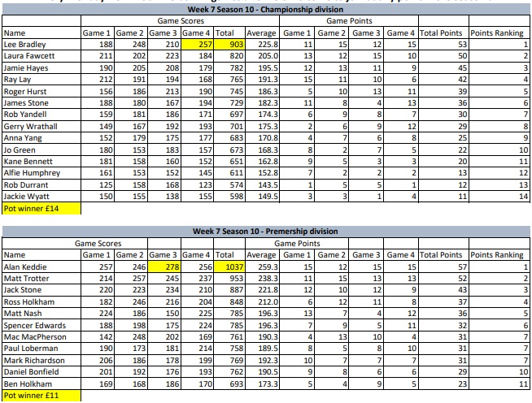Click the Championship division title bar
Viewport: 532px width, 403px height.
(266, 9)
